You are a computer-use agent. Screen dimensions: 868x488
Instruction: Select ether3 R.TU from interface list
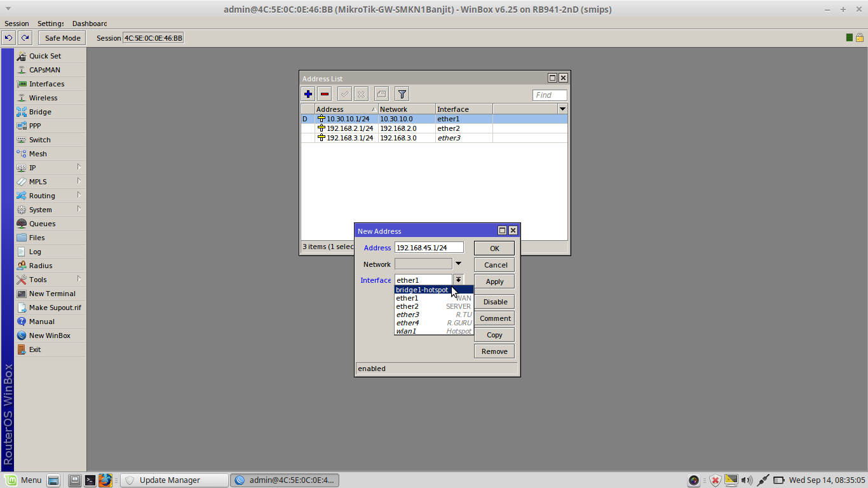point(434,315)
